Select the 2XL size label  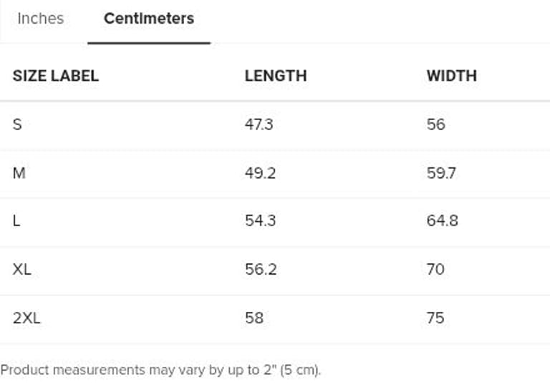26,318
